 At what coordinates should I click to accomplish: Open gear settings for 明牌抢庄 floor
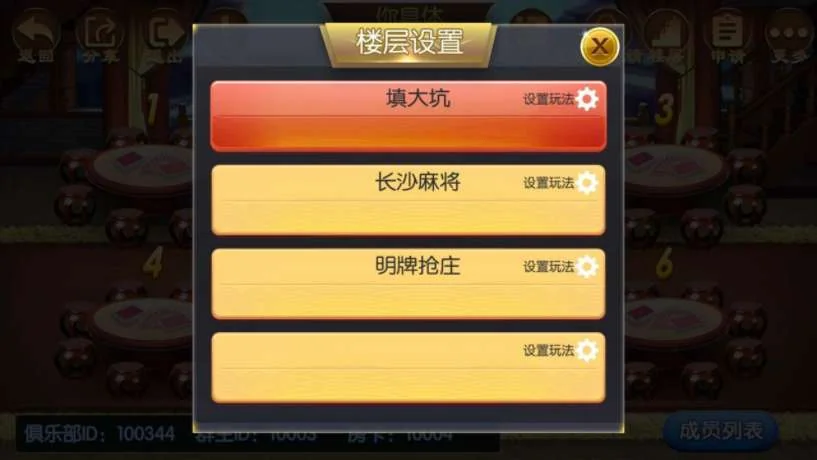587,267
